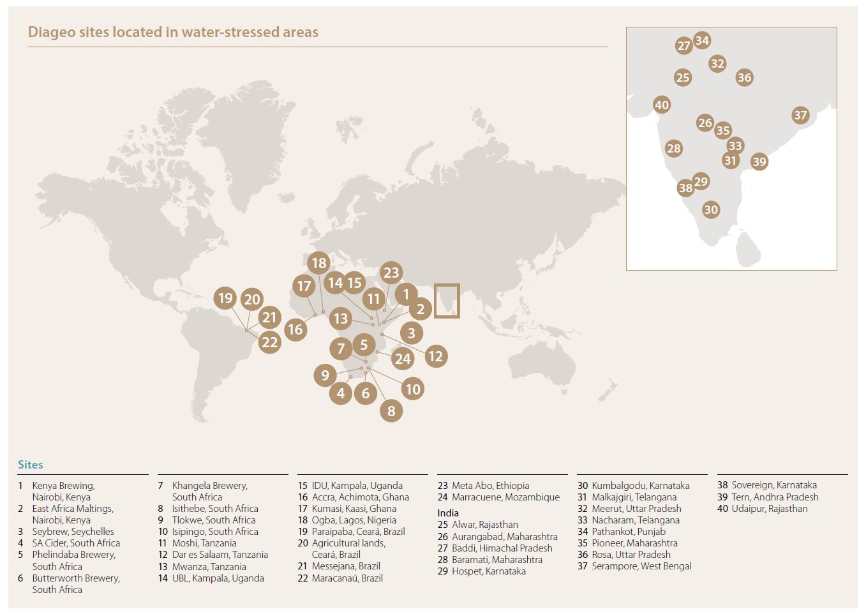Click marker 19 beside Brazil
The height and width of the screenshot is (616, 866).
225,298
